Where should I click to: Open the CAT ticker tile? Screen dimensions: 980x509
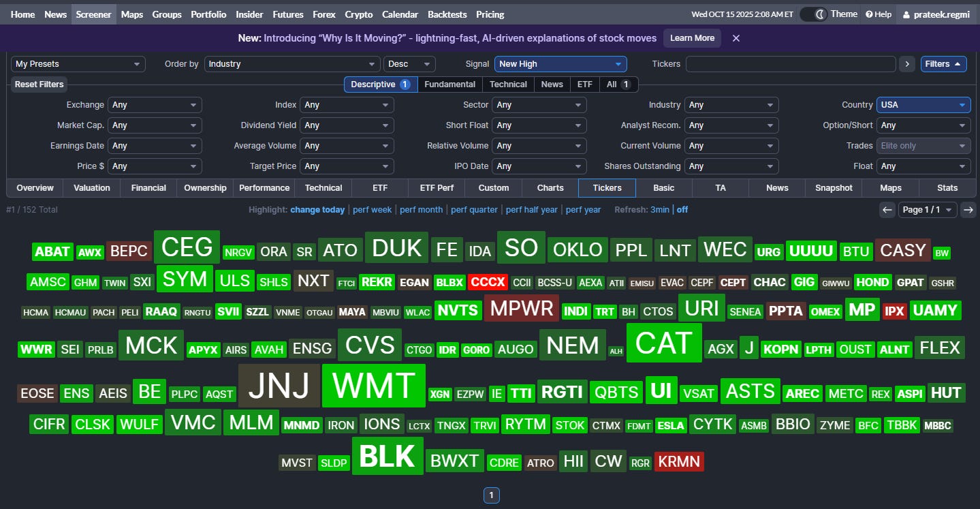click(664, 343)
